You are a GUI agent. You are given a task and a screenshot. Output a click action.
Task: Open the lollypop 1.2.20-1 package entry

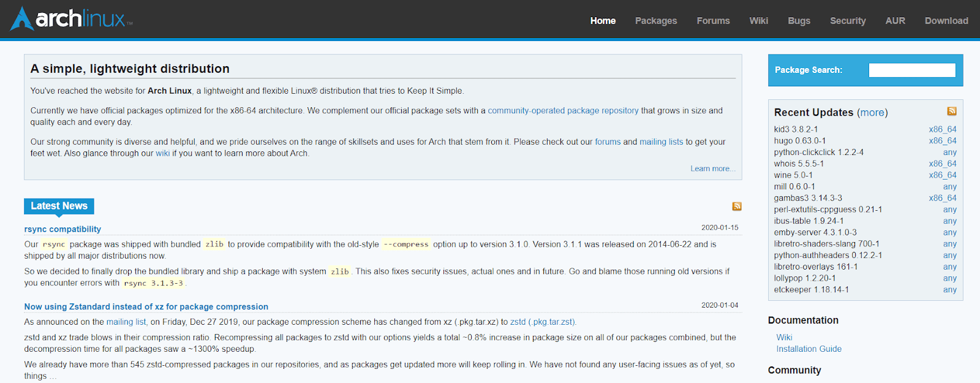click(x=805, y=278)
